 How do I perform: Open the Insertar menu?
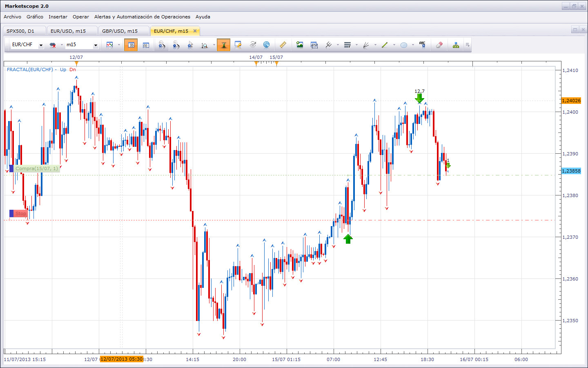pyautogui.click(x=58, y=17)
